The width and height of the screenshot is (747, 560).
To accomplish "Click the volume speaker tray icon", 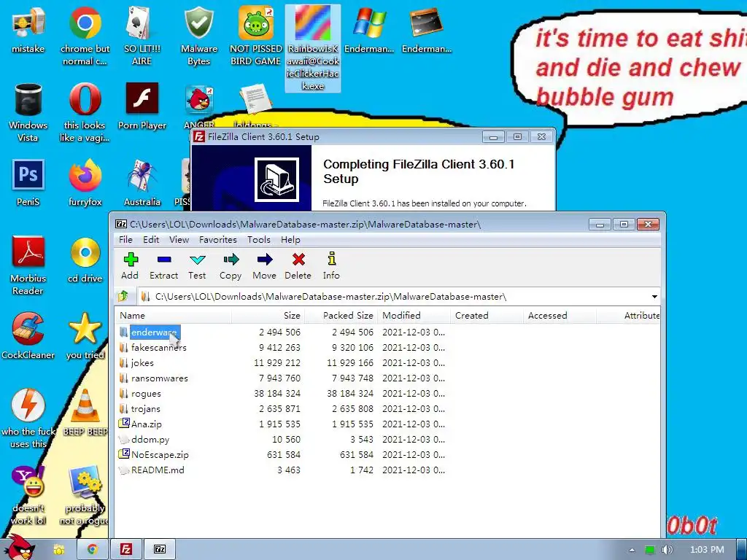I will (x=667, y=550).
